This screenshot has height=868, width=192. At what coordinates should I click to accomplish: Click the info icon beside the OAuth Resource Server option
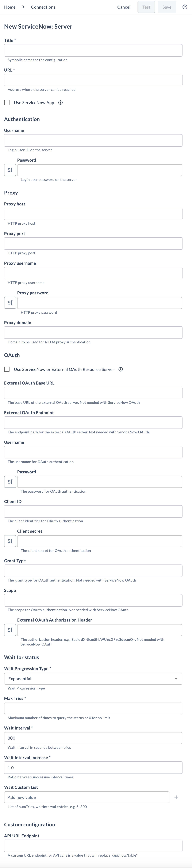coord(120,369)
